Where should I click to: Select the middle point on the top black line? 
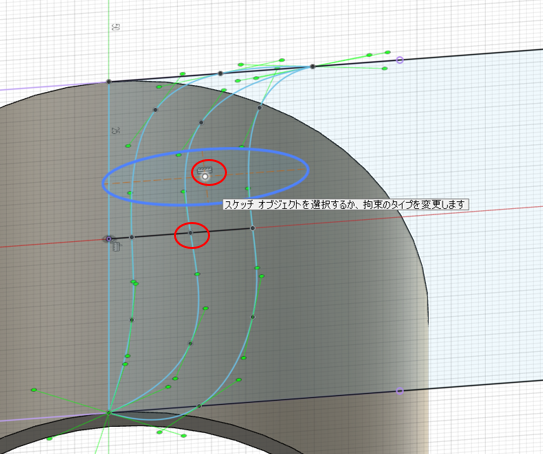[220, 73]
